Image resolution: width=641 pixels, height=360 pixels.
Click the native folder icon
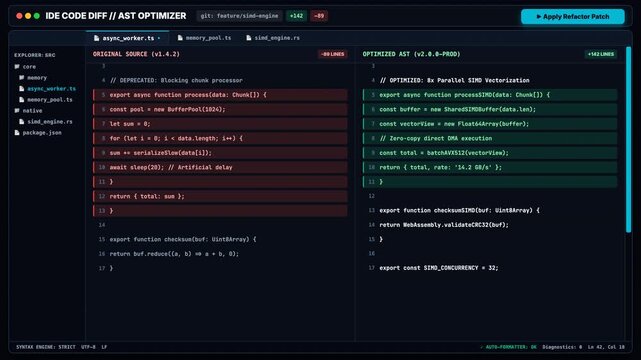pyautogui.click(x=17, y=111)
